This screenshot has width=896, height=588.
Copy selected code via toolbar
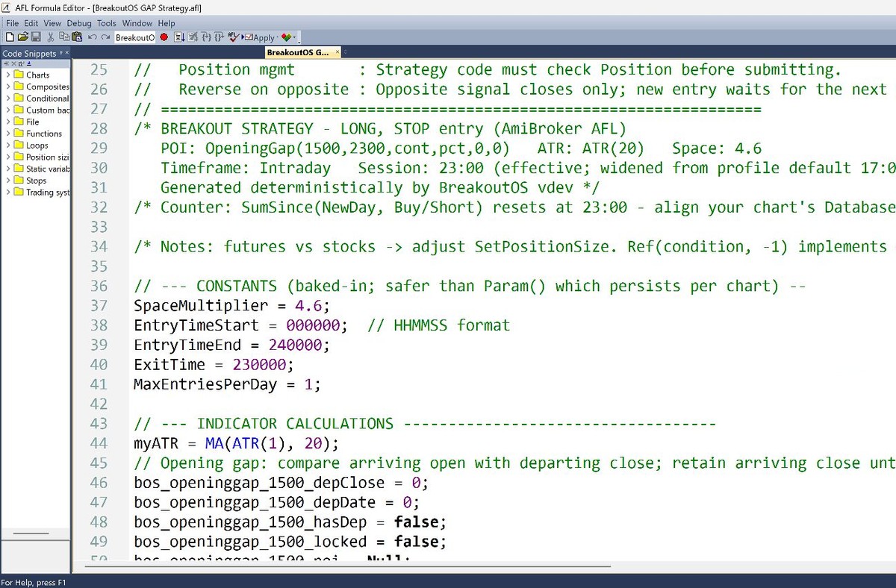[64, 37]
